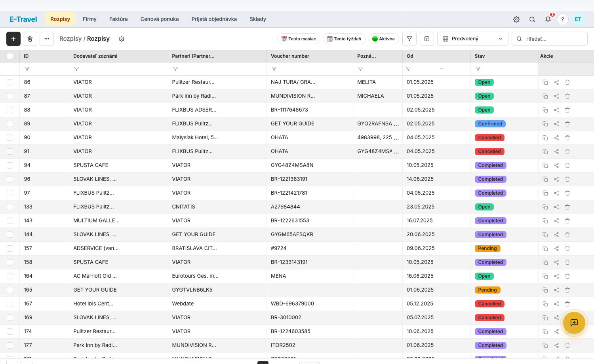This screenshot has height=364, width=594.
Task: Select the checkbox for row 174
Action: tap(10, 332)
